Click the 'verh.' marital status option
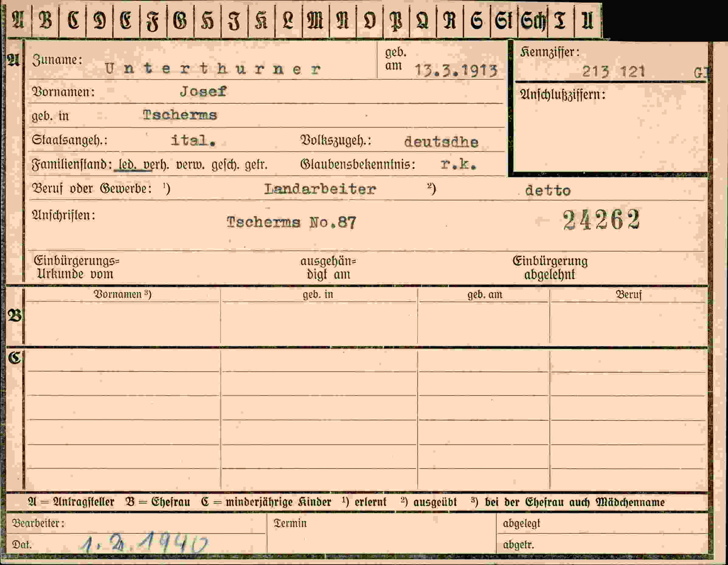728x565 pixels. [x=156, y=165]
